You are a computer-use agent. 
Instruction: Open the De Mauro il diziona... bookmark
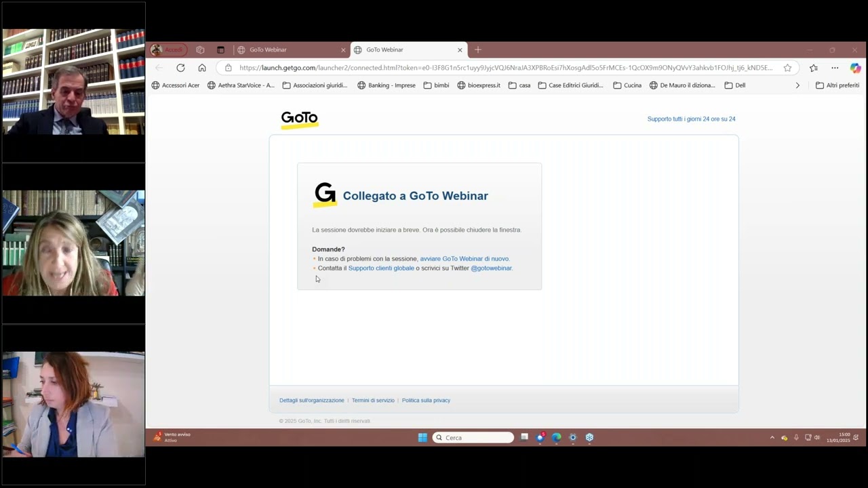click(x=682, y=85)
